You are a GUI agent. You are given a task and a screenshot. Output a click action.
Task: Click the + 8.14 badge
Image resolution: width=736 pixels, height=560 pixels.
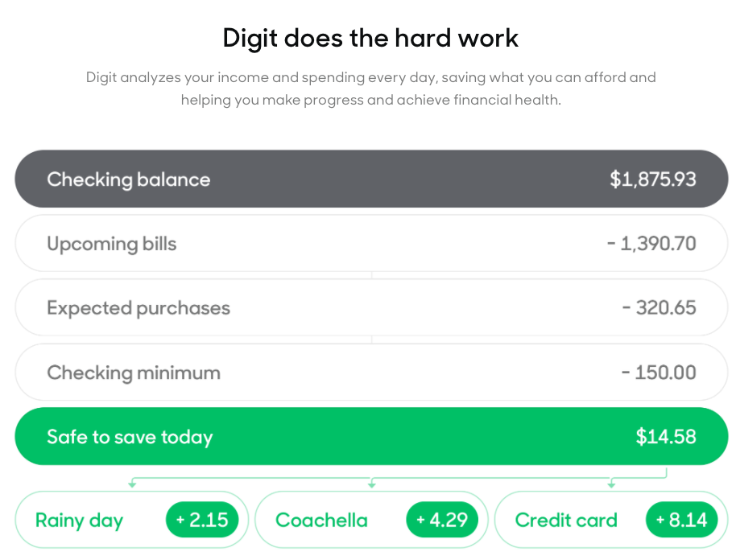click(x=681, y=520)
